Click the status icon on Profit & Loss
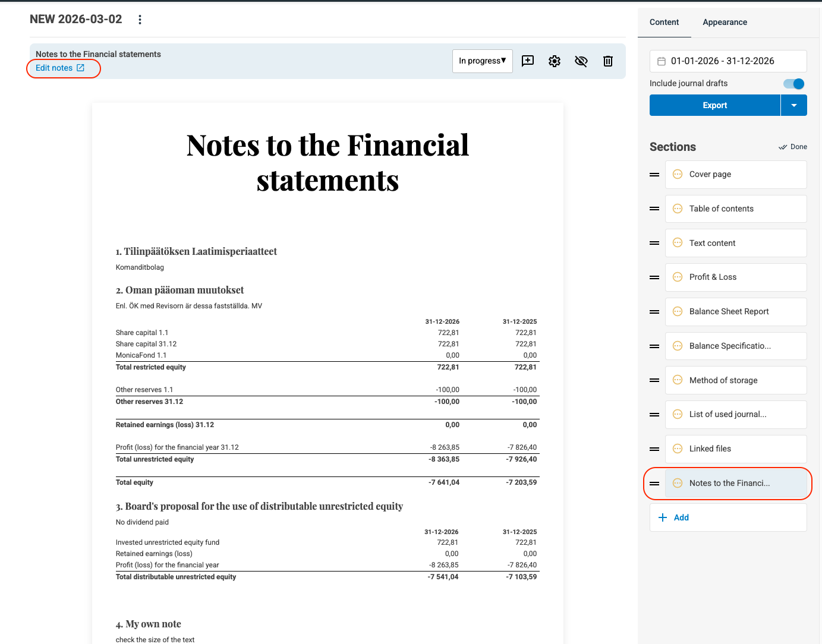 677,277
